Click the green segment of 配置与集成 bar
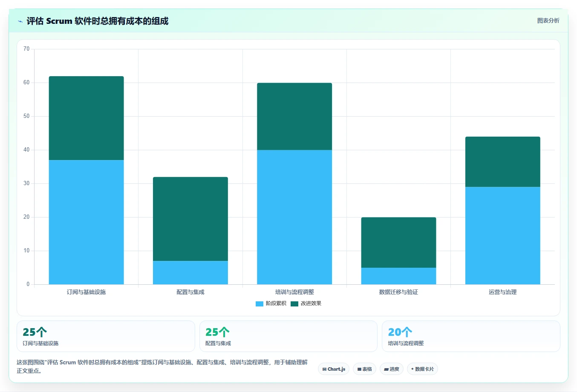 [x=190, y=219]
